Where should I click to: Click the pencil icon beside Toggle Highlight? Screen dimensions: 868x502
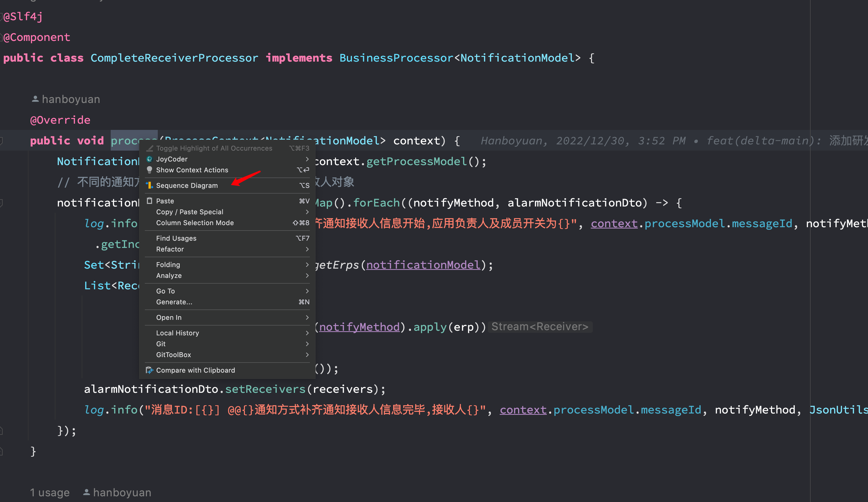coord(149,148)
